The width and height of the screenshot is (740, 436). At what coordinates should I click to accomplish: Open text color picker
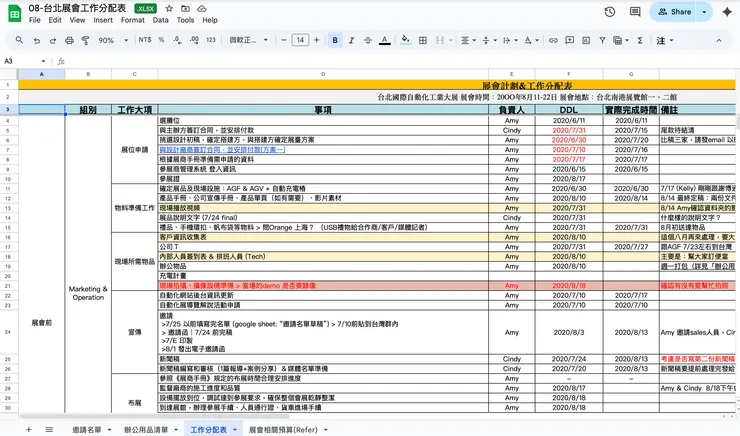(385, 41)
